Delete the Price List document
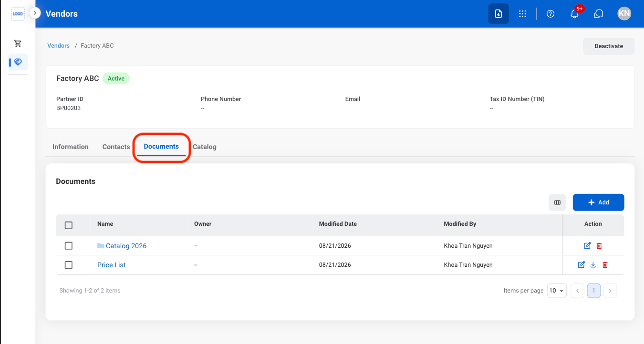This screenshot has height=344, width=644. [x=605, y=265]
